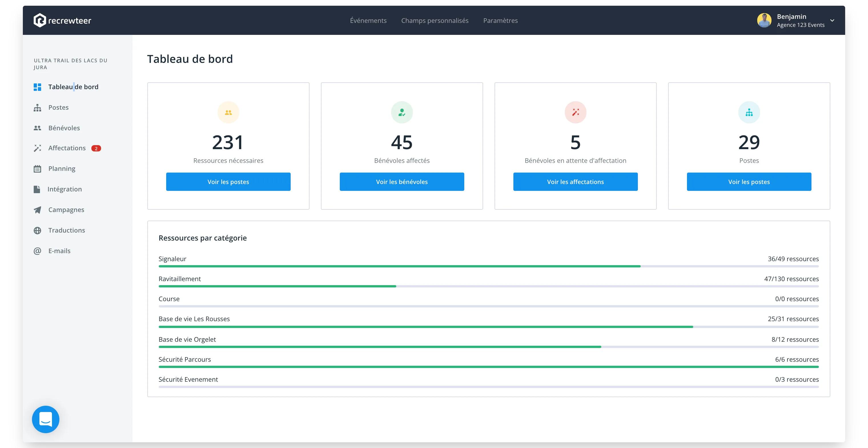The image size is (868, 448).
Task: Select Tableau de bord in sidebar
Action: 73,87
